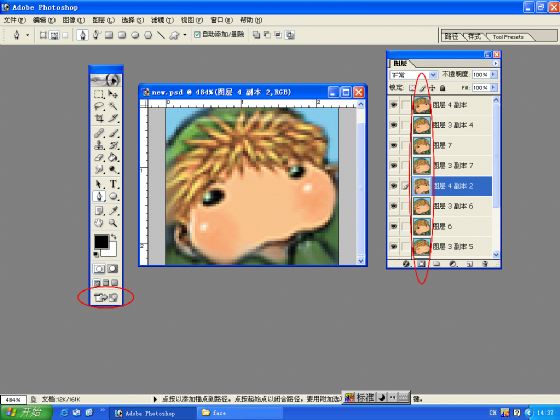Open the Windows 开始 Start button
The width and height of the screenshot is (560, 420).
pos(26,412)
